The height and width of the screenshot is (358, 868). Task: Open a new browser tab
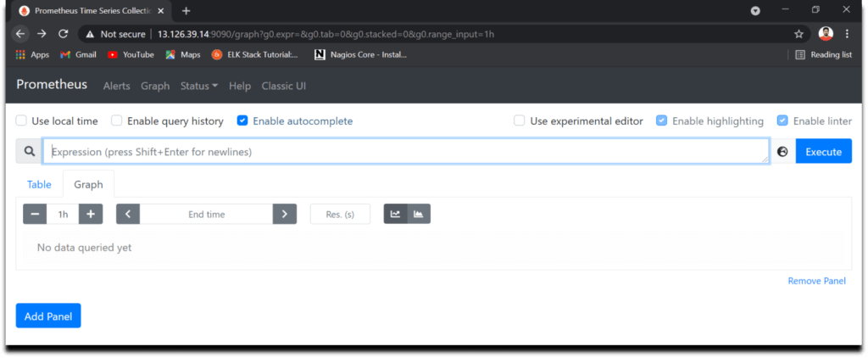point(186,10)
